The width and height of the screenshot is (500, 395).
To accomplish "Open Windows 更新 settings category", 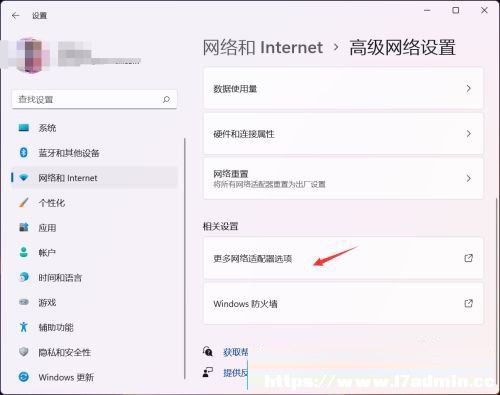I will [95, 377].
